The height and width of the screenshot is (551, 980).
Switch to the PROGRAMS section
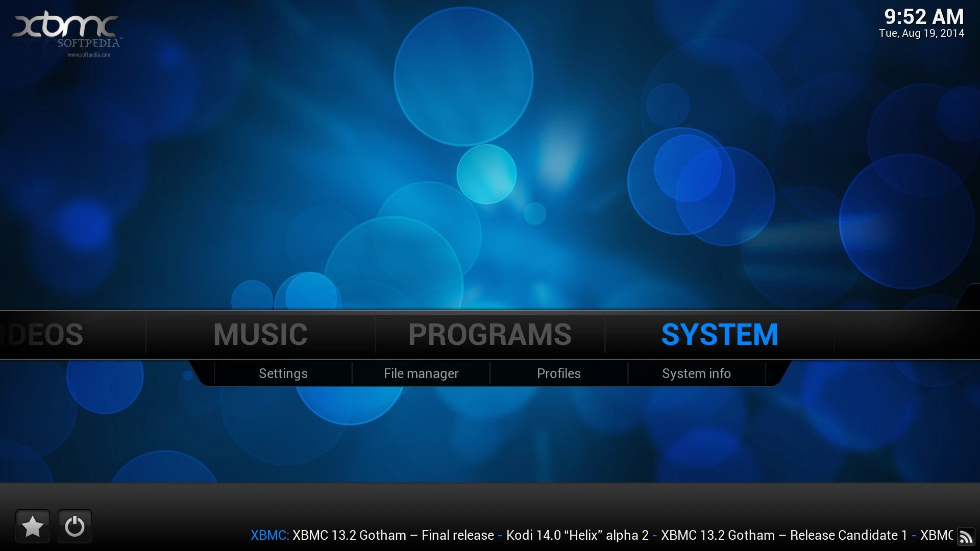coord(489,334)
